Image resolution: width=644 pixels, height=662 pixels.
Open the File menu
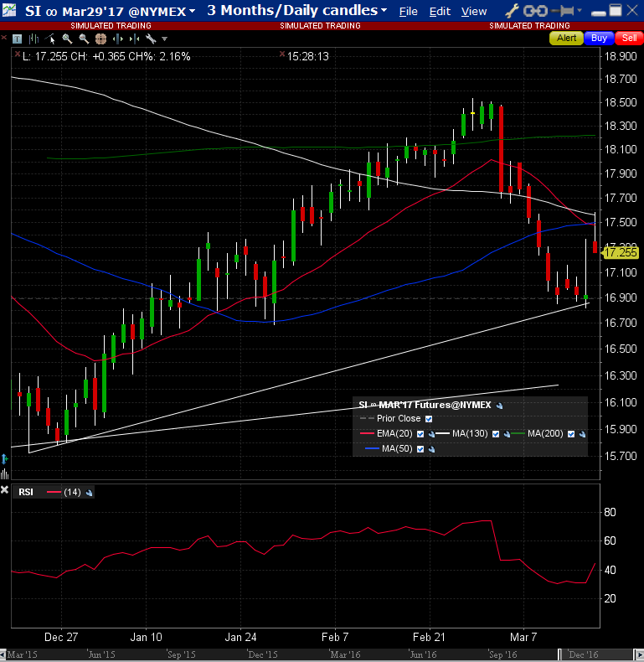408,12
